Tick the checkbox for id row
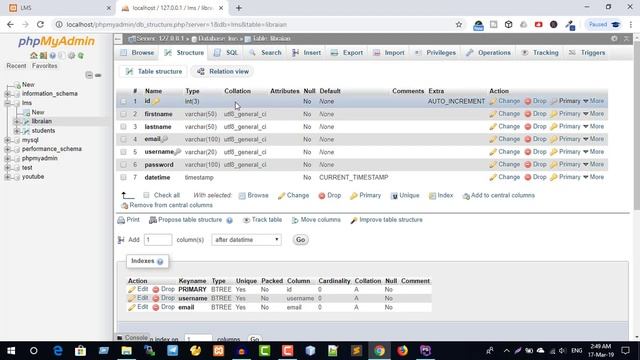 point(123,101)
